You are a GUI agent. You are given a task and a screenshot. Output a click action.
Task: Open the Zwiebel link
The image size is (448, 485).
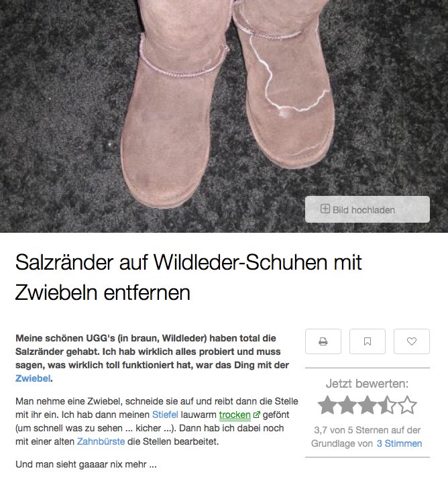click(33, 378)
